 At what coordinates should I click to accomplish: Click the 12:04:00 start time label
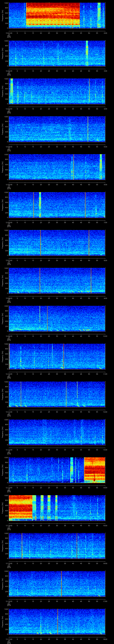[9, 147]
